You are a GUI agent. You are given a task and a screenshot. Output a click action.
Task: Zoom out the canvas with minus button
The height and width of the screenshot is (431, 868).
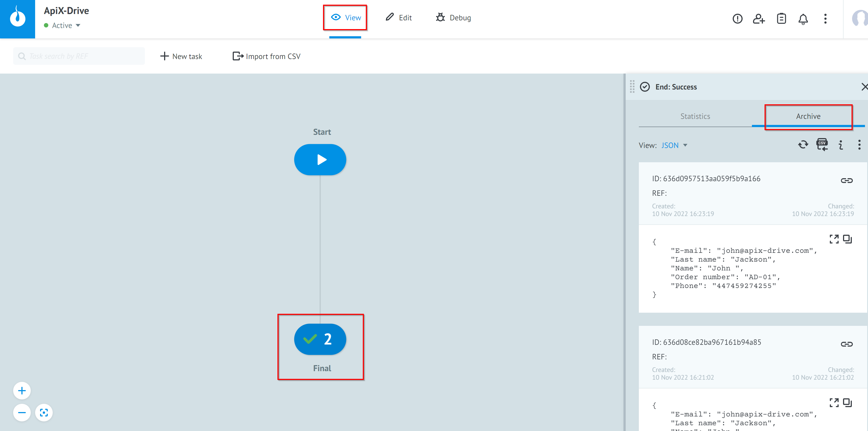[22, 413]
